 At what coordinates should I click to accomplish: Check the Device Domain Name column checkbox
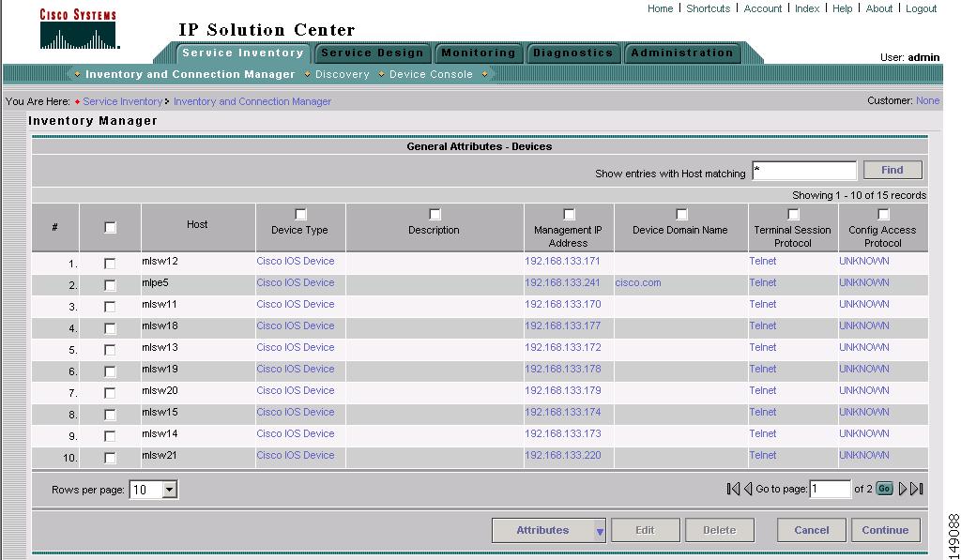tap(681, 214)
